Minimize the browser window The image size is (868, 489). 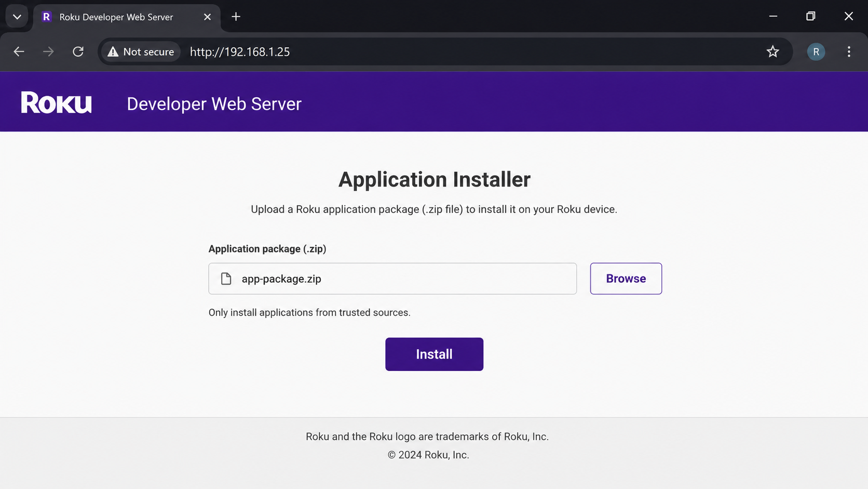[773, 16]
